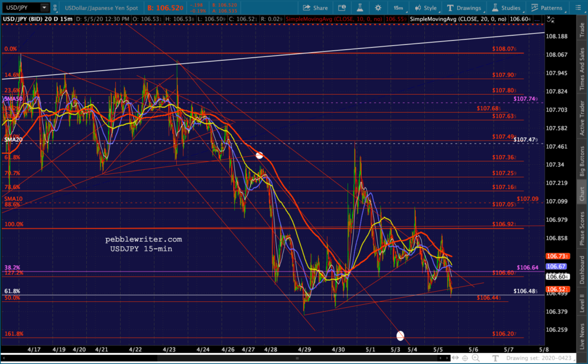Click the SMA50 label on chart
588x364 pixels.
[13, 99]
